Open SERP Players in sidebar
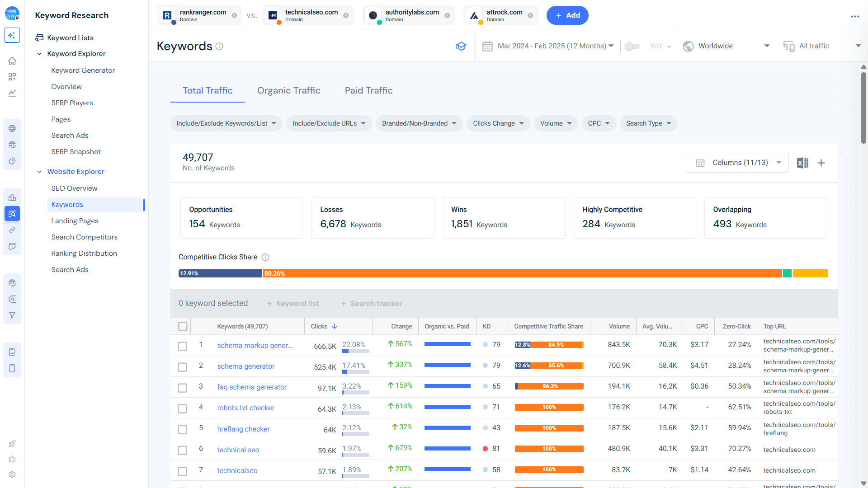The width and height of the screenshot is (868, 488). [72, 103]
